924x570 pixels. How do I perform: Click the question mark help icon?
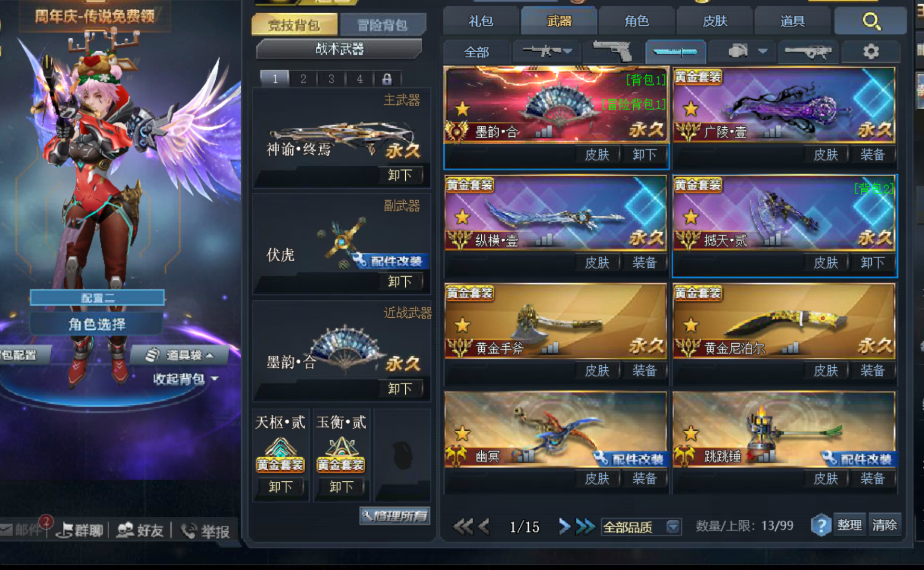(821, 525)
